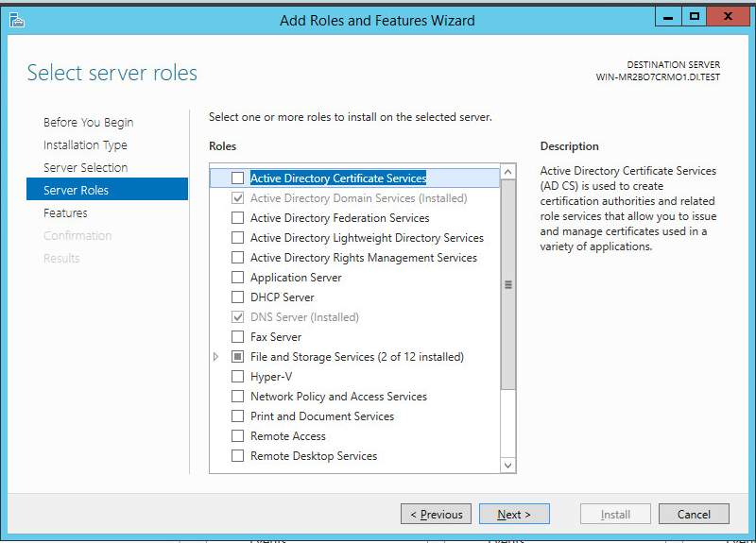
Task: Expand File and Storage Services tree node
Action: pyautogui.click(x=216, y=357)
